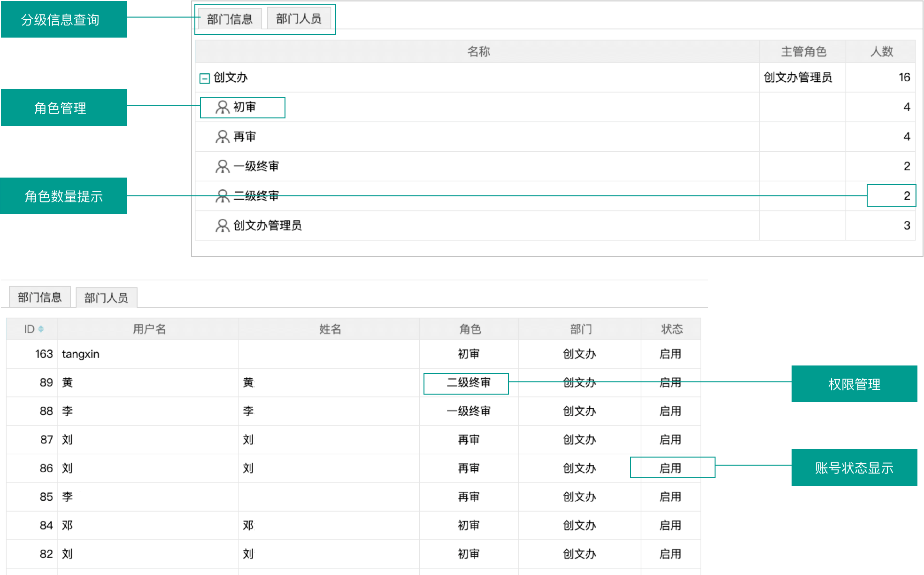This screenshot has height=575, width=924.
Task: Collapse the 创文办 tree node
Action: click(204, 78)
